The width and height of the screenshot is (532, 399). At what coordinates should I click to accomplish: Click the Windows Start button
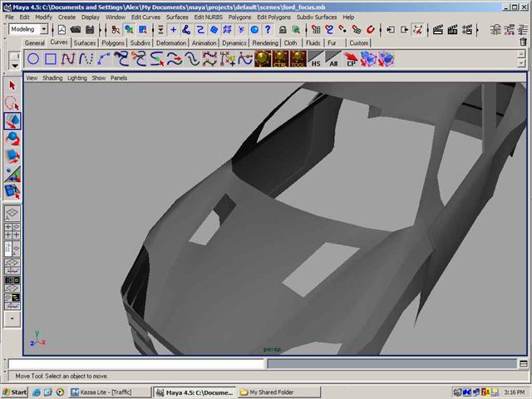click(x=15, y=392)
